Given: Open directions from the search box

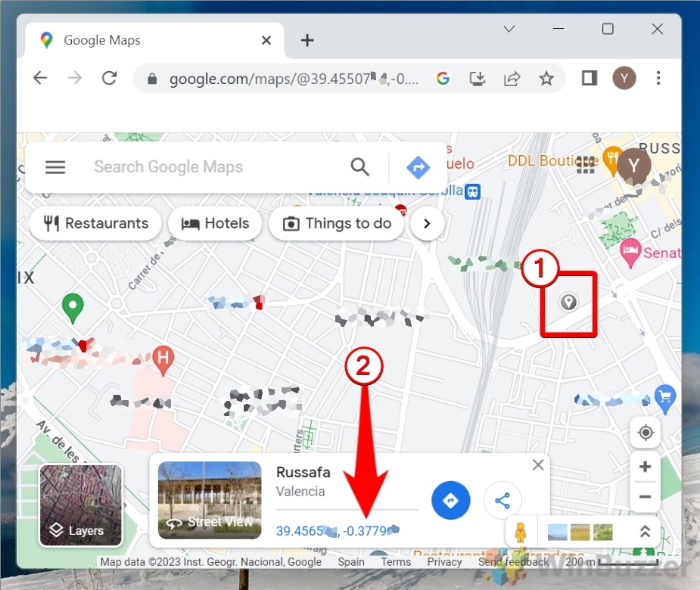Looking at the screenshot, I should click(x=418, y=167).
